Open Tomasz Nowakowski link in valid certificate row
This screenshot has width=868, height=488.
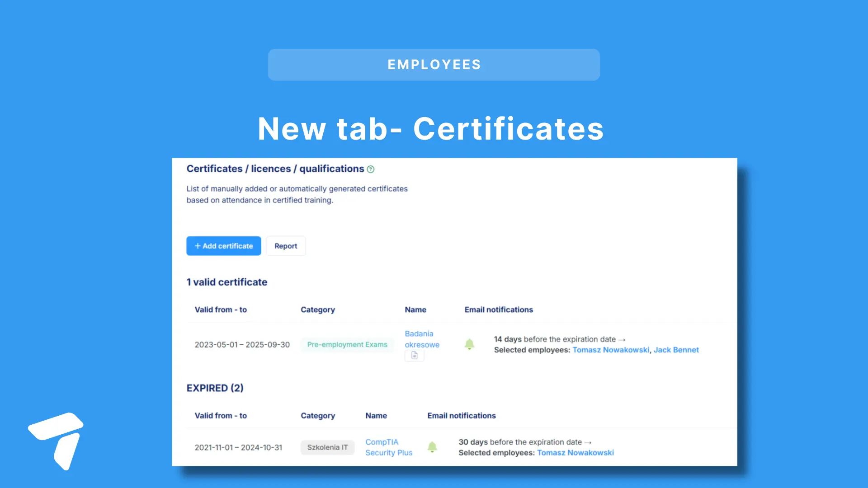[x=611, y=350]
